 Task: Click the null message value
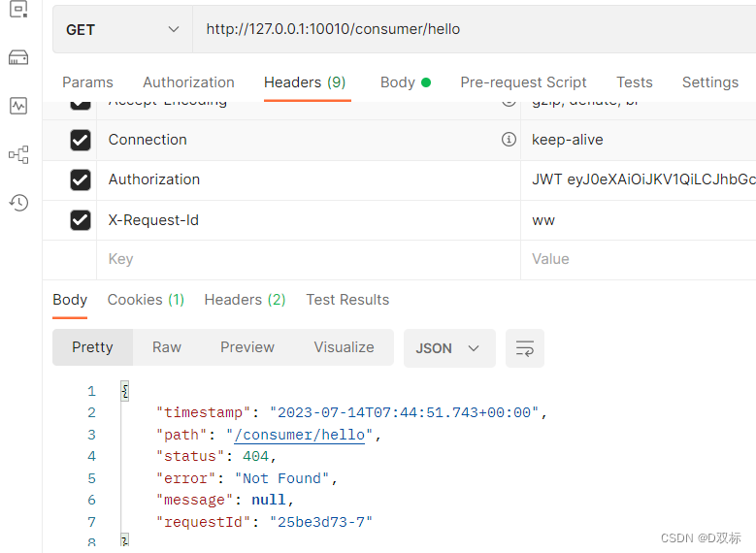[269, 500]
